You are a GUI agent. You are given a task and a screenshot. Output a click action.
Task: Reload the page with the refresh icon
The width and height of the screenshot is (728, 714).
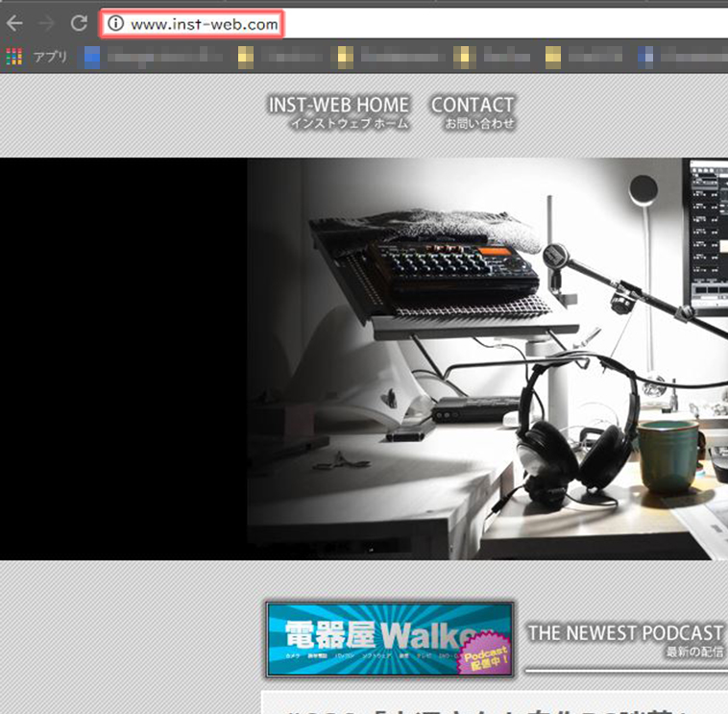79,23
